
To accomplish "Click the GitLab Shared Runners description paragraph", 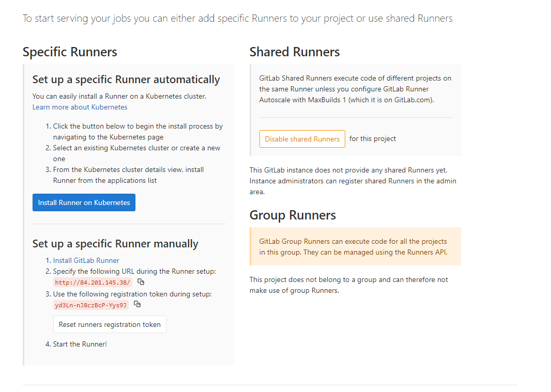I will point(355,89).
